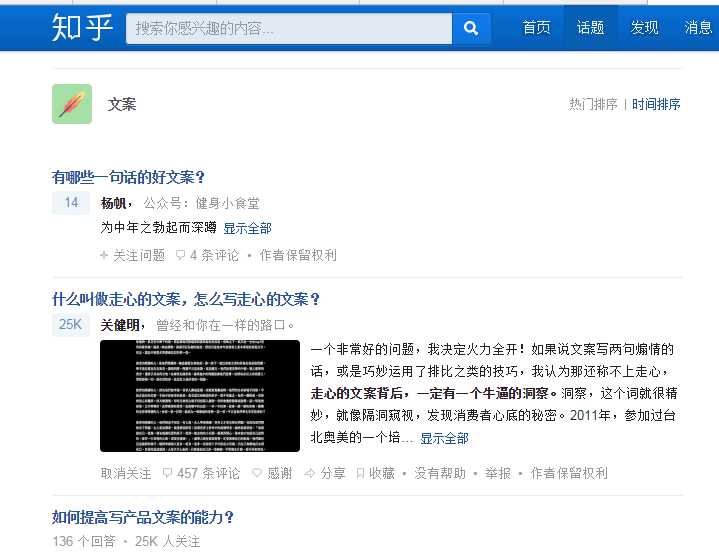Click the text 为中年之勃起而深蹲

[158, 227]
